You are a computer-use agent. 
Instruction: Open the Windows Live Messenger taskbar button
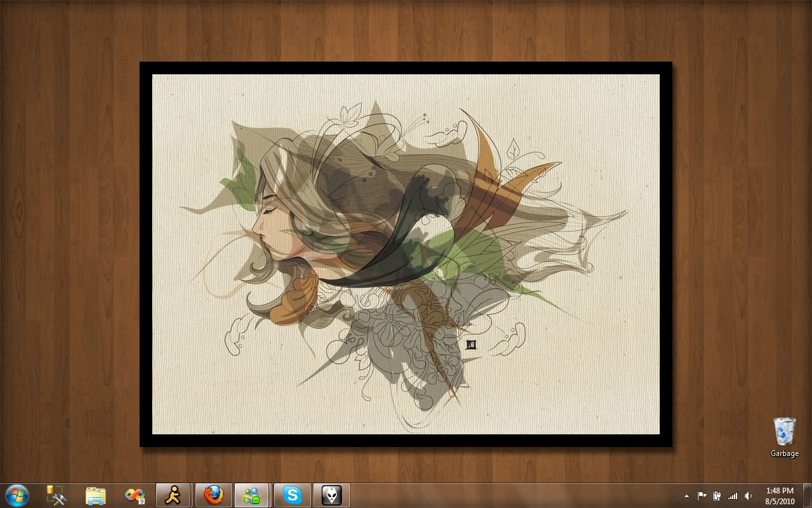tap(252, 495)
